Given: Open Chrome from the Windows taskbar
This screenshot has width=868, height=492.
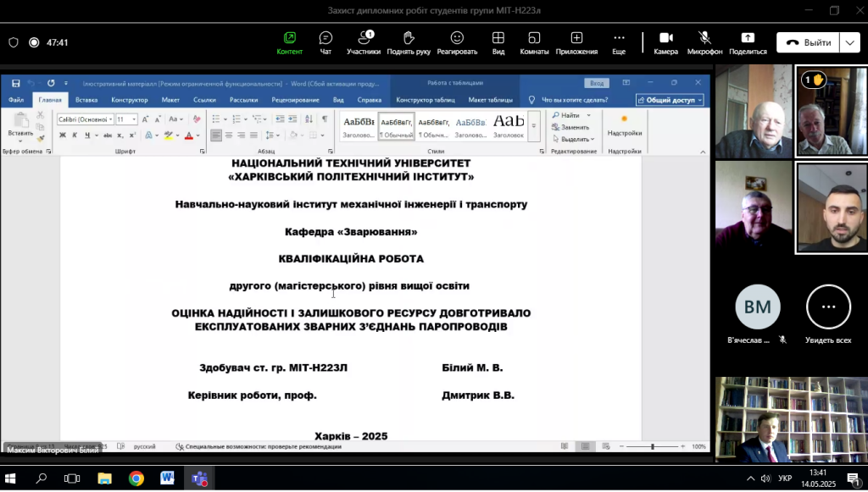Looking at the screenshot, I should pos(136,478).
